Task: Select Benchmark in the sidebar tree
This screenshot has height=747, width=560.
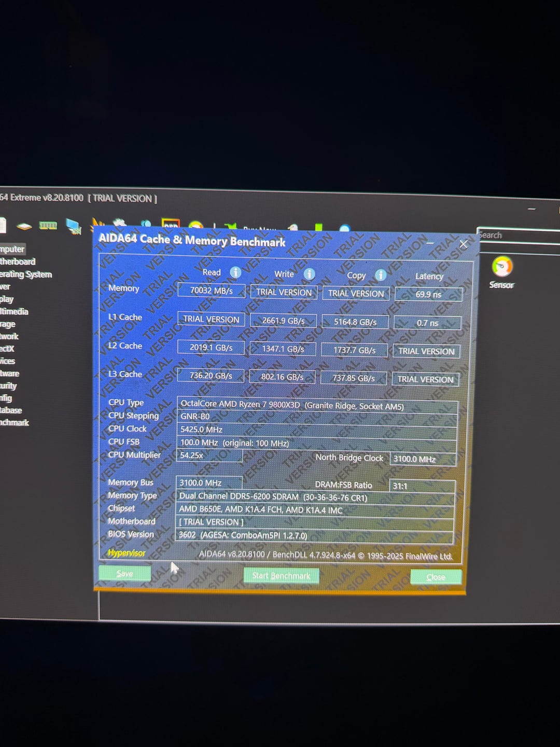Action: 15,422
